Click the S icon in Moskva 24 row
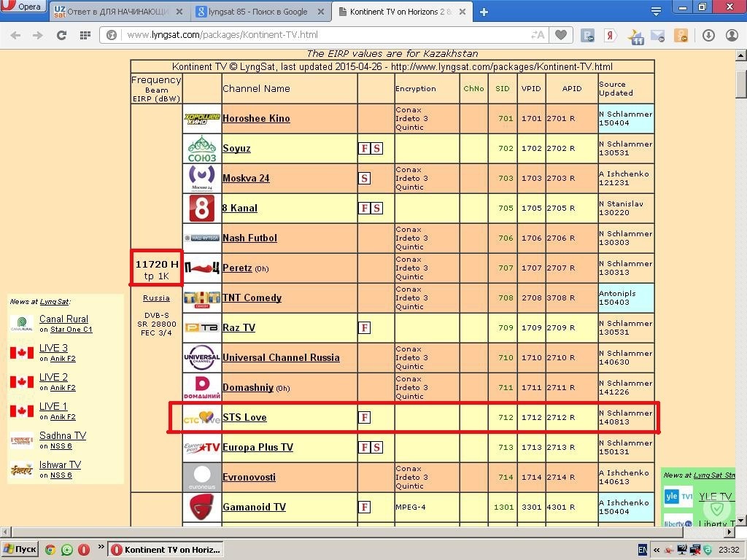747x560 pixels. pyautogui.click(x=364, y=178)
